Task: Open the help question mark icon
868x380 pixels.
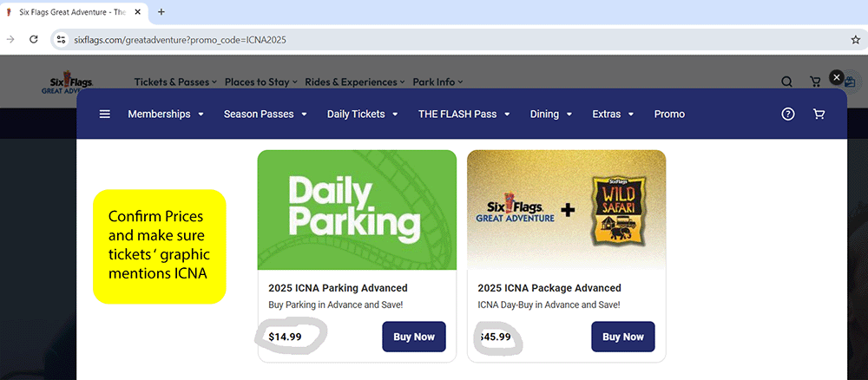Action: coord(788,114)
